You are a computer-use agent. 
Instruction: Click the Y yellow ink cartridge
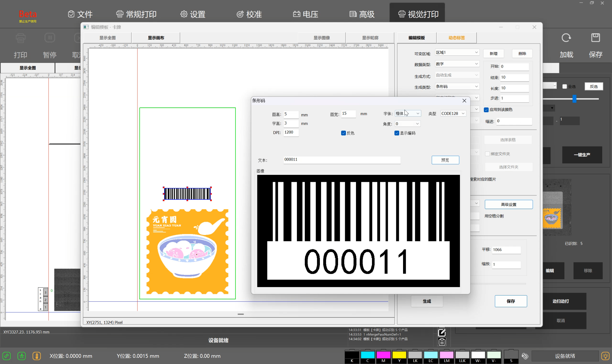click(x=399, y=356)
